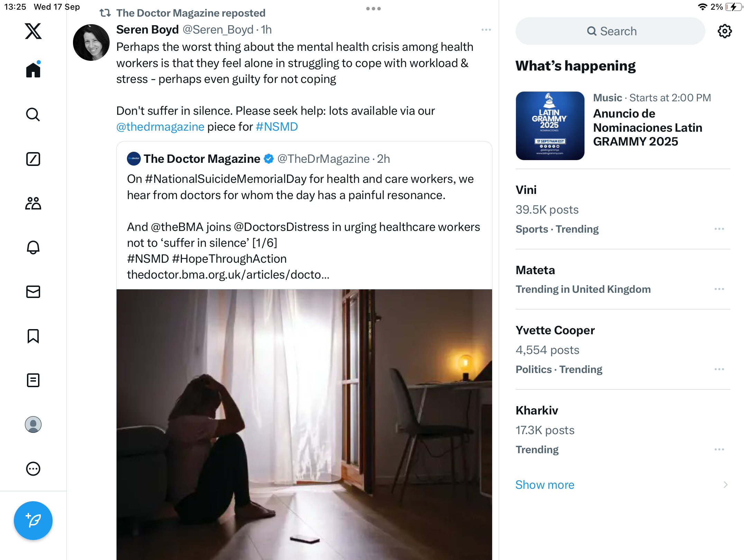This screenshot has width=747, height=560.
Task: Go to Home feed icon
Action: [x=33, y=70]
